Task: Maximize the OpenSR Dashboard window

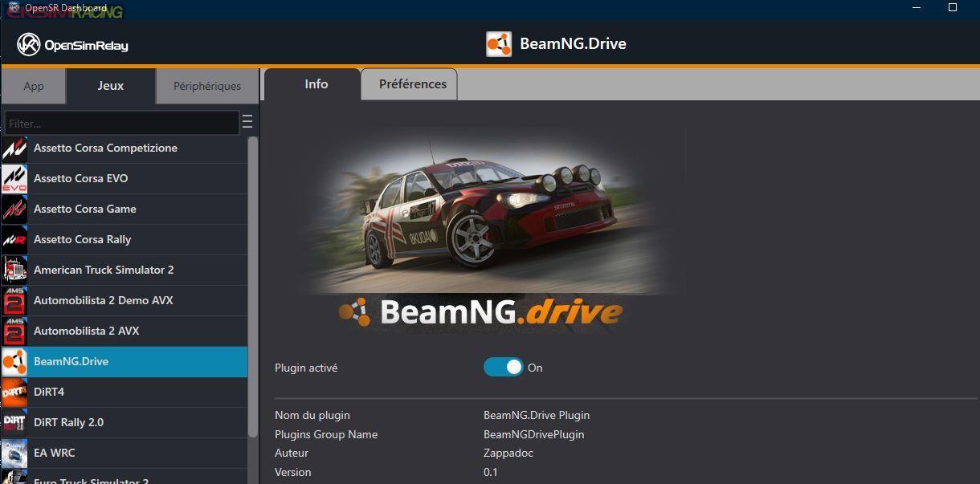Action: (953, 7)
